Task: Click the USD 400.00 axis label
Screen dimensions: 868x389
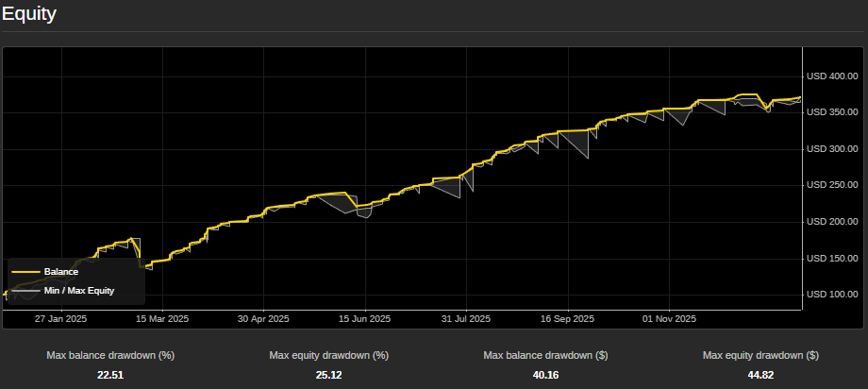Action: coord(831,76)
